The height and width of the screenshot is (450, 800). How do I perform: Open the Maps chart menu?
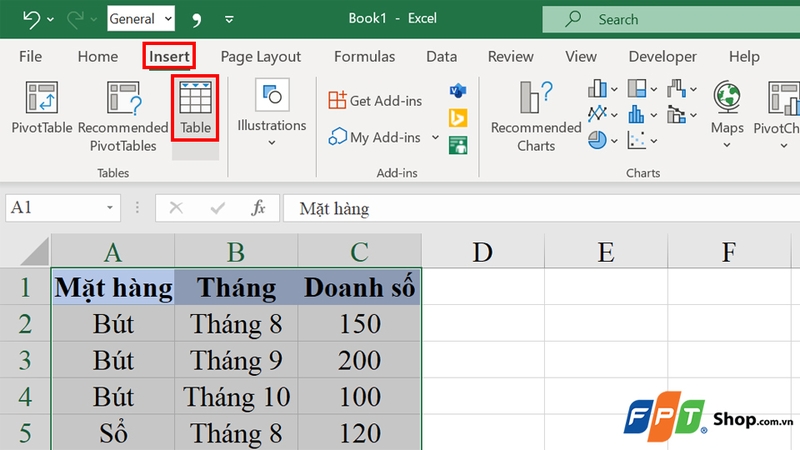click(x=727, y=114)
